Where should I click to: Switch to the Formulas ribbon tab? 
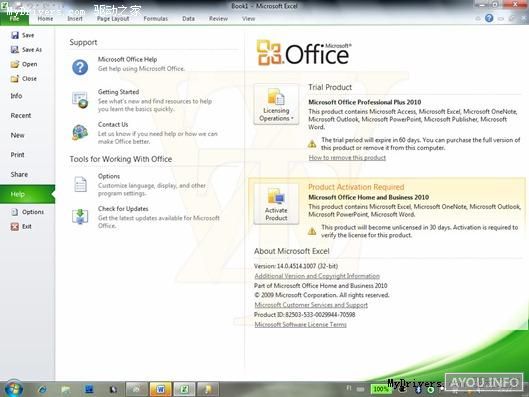click(x=156, y=19)
